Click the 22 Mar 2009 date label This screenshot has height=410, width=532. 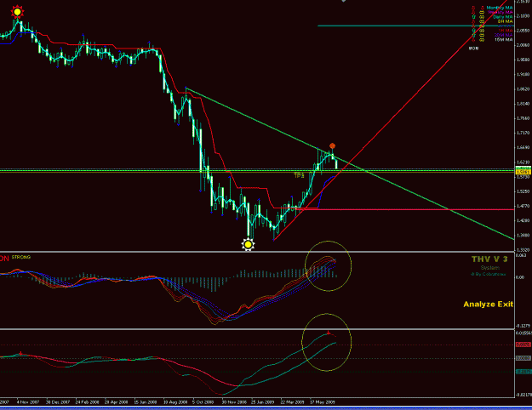[292, 402]
